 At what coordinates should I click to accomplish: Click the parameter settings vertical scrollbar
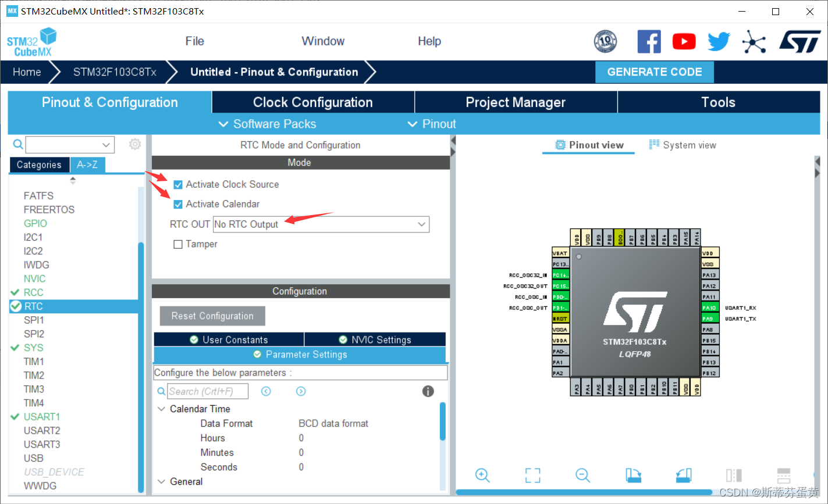[x=443, y=421]
